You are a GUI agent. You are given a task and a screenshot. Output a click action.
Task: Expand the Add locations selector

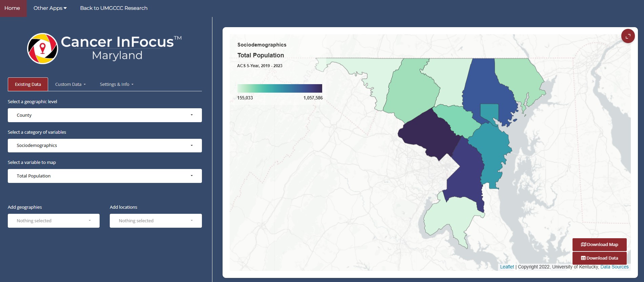155,221
